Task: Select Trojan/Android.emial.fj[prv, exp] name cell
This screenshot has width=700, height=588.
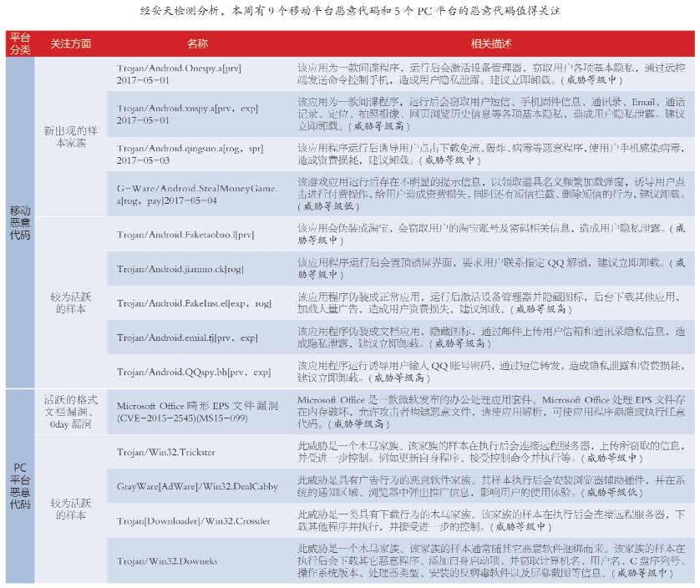Action: pos(197,337)
